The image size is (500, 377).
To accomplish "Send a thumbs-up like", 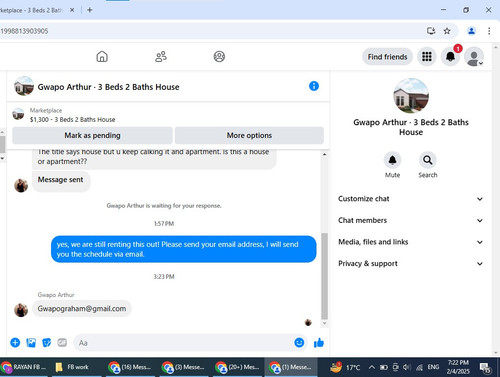I will (x=319, y=343).
